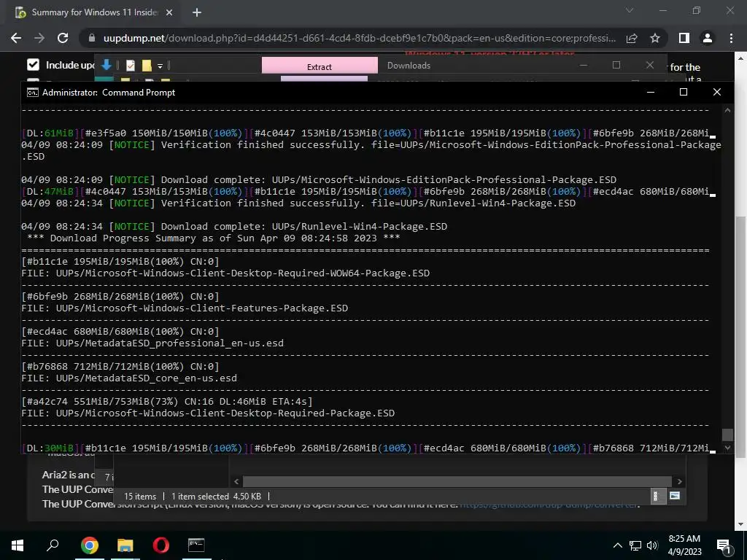Close the Summary for Windows 11 tab
This screenshot has height=560, width=747.
169,12
